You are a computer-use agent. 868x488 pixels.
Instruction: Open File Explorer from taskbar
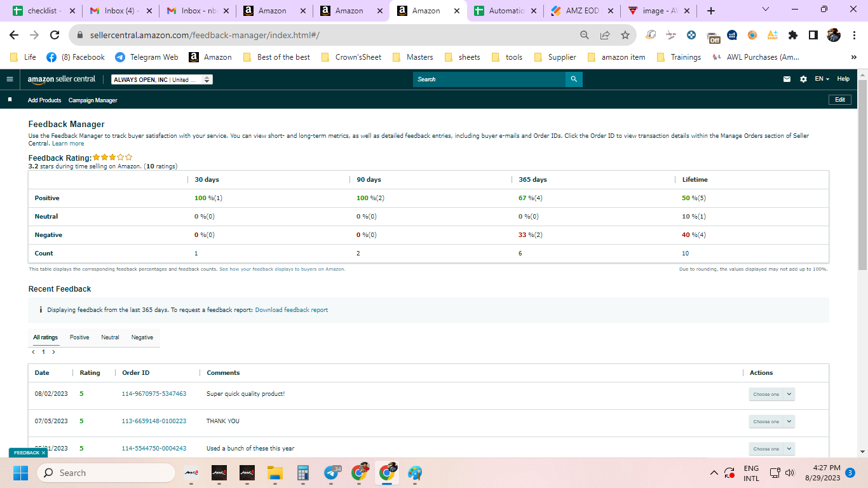tap(275, 473)
